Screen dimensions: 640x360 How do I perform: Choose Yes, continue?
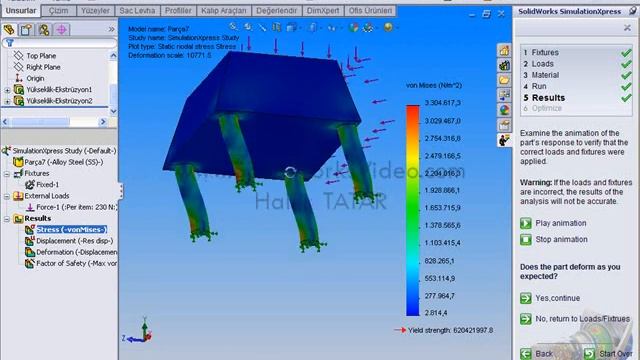[x=550, y=298]
